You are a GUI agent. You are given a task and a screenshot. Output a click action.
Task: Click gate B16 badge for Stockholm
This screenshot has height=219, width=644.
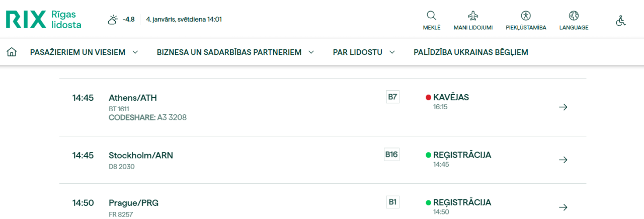391,155
